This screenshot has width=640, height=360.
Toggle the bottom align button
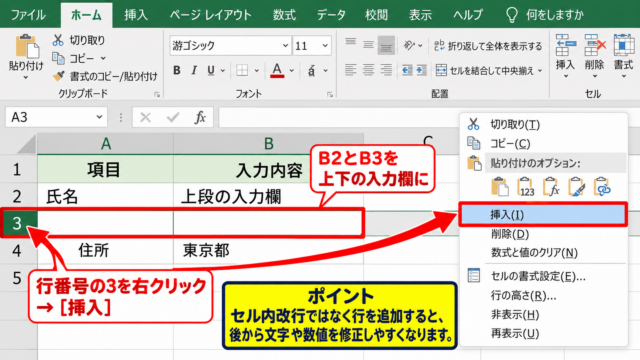point(386,45)
